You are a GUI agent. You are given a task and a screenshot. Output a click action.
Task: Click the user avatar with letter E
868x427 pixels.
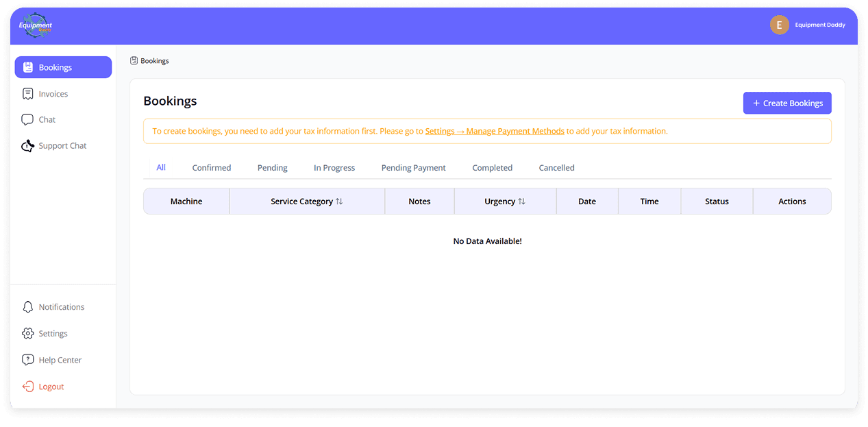[x=779, y=25]
